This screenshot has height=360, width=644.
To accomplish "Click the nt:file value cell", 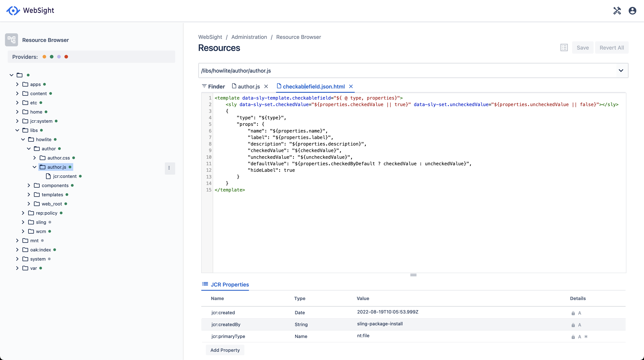I will coord(363,335).
